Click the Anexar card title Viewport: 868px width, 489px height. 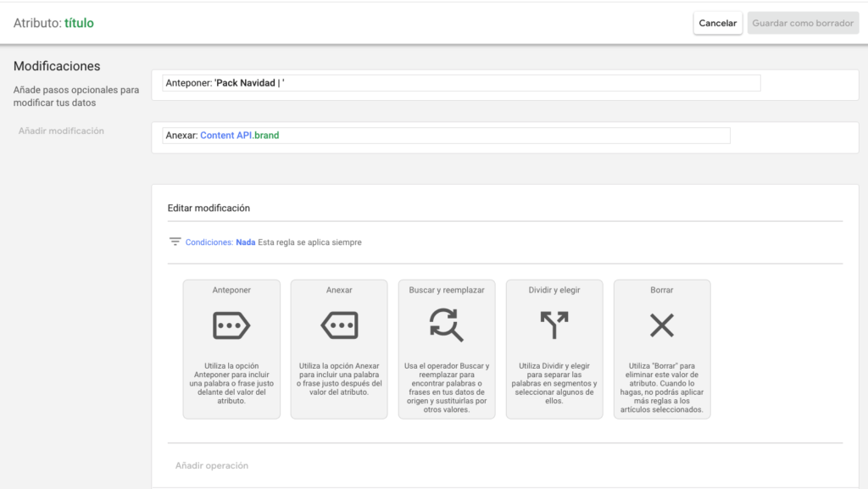339,290
